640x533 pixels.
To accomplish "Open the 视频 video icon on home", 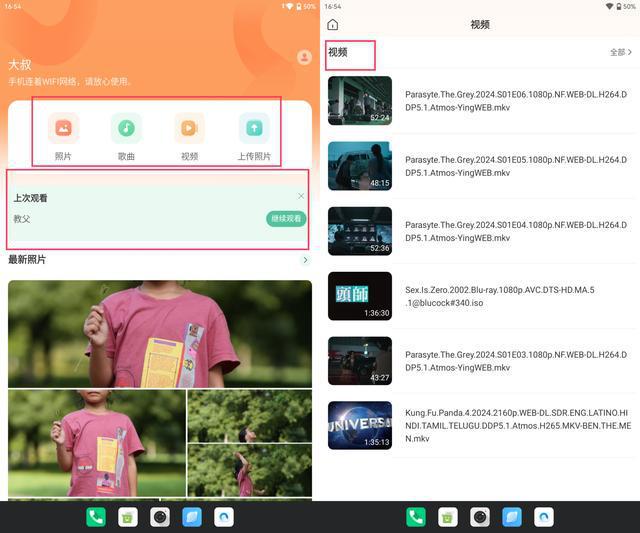I will tap(189, 128).
